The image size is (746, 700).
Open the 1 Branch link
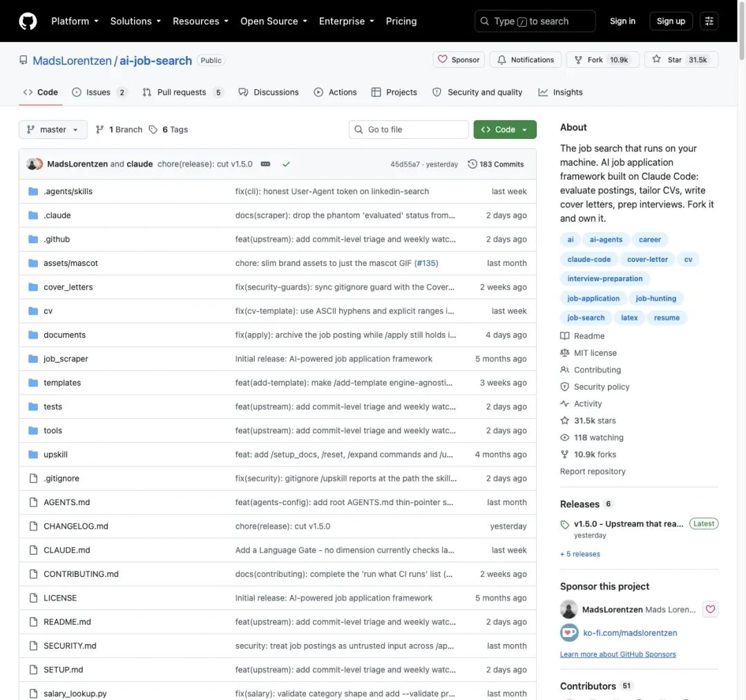[119, 129]
